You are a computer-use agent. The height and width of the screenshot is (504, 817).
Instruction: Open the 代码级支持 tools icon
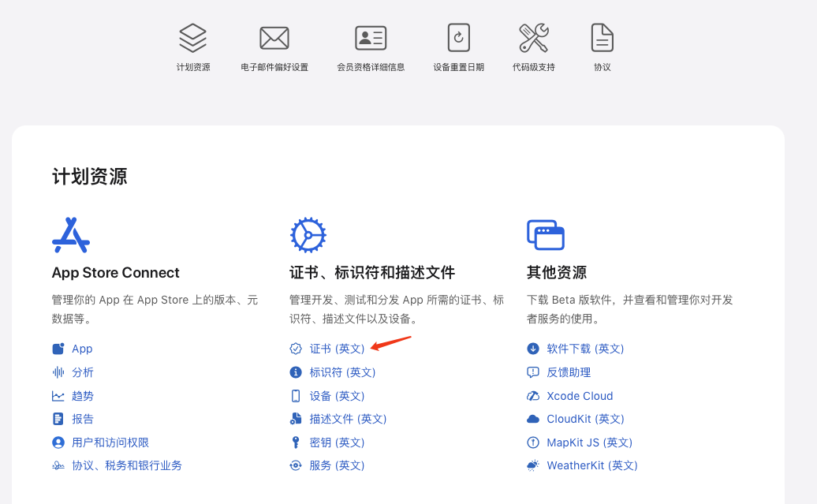(534, 38)
